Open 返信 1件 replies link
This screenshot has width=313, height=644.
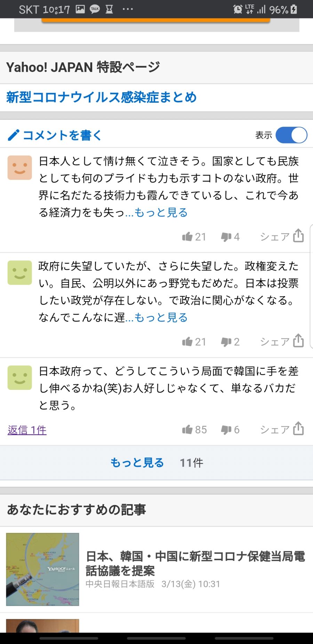point(27,430)
